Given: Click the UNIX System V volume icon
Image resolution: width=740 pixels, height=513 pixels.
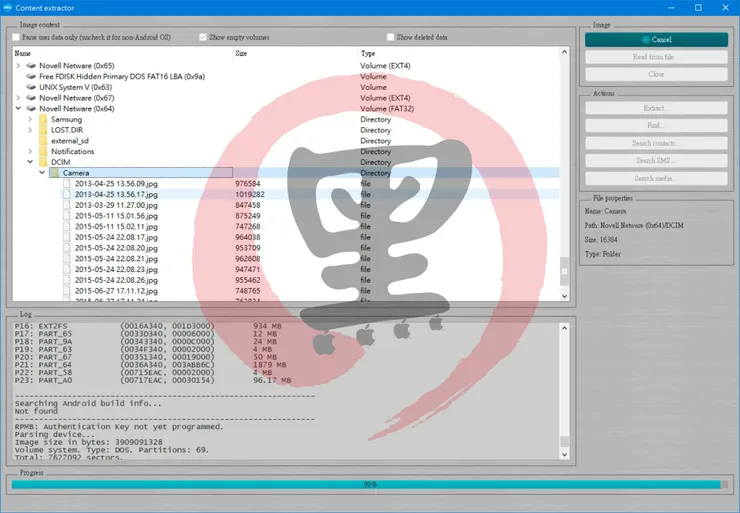Looking at the screenshot, I should 31,87.
